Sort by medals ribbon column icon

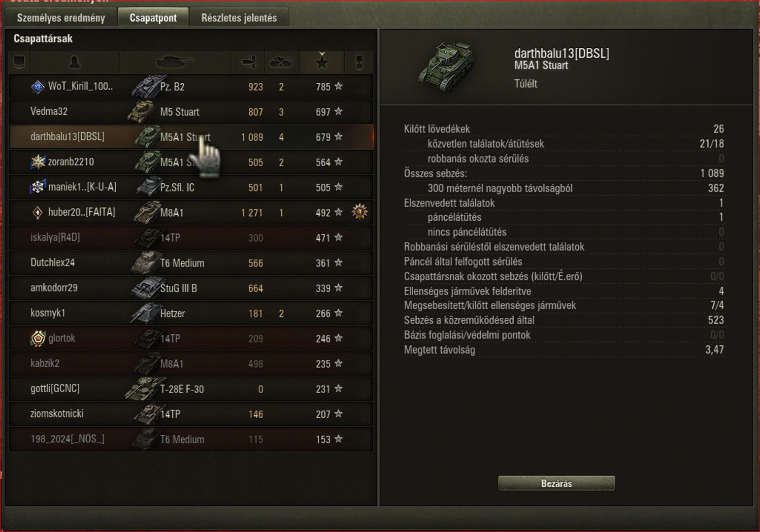coord(360,62)
